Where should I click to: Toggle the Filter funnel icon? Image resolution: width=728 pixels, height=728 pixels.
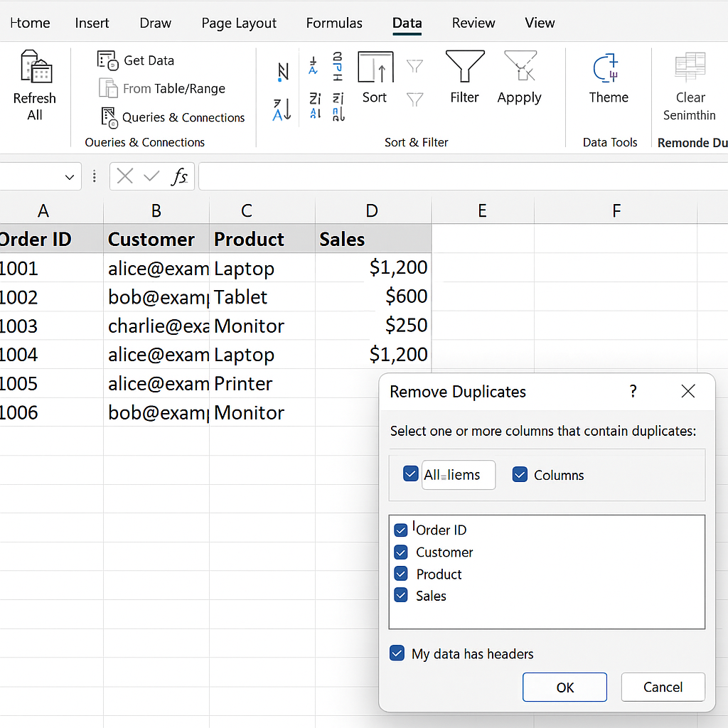464,68
